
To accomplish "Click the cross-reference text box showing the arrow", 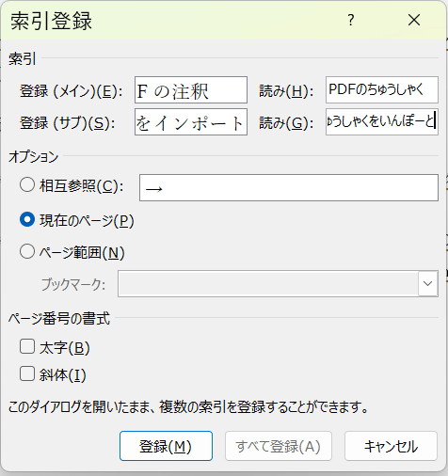I will pyautogui.click(x=289, y=188).
